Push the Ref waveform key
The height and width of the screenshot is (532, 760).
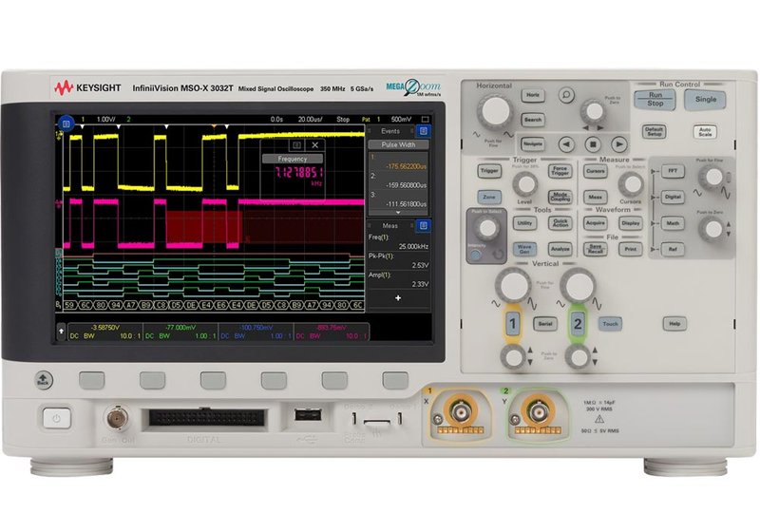pyautogui.click(x=673, y=249)
